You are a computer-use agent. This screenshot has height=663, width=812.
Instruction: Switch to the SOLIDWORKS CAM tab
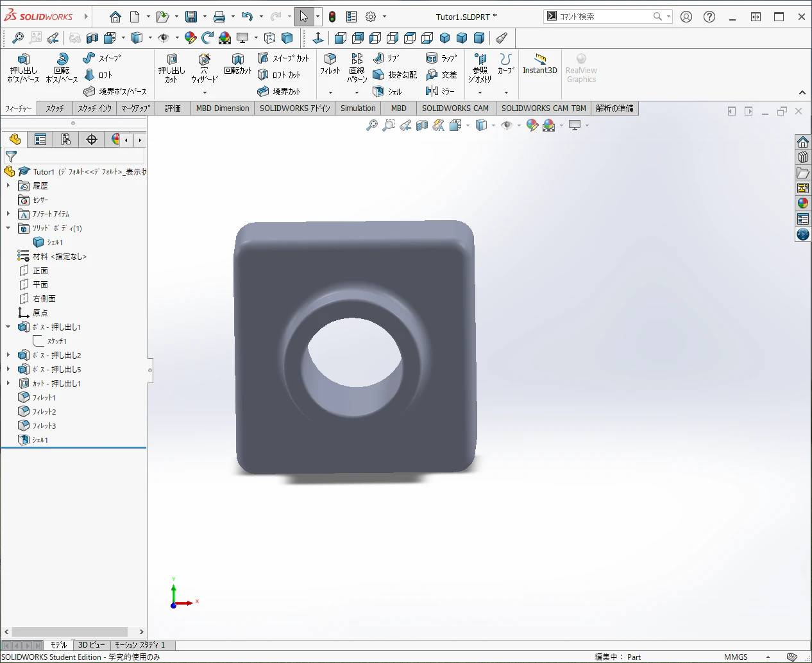point(455,108)
